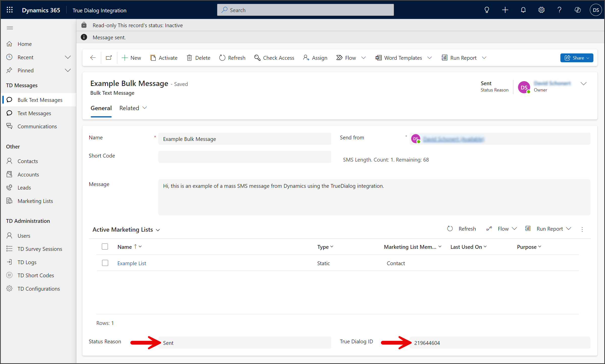This screenshot has width=605, height=364.
Task: Expand the top Flow dropdown chevron
Action: 363,58
